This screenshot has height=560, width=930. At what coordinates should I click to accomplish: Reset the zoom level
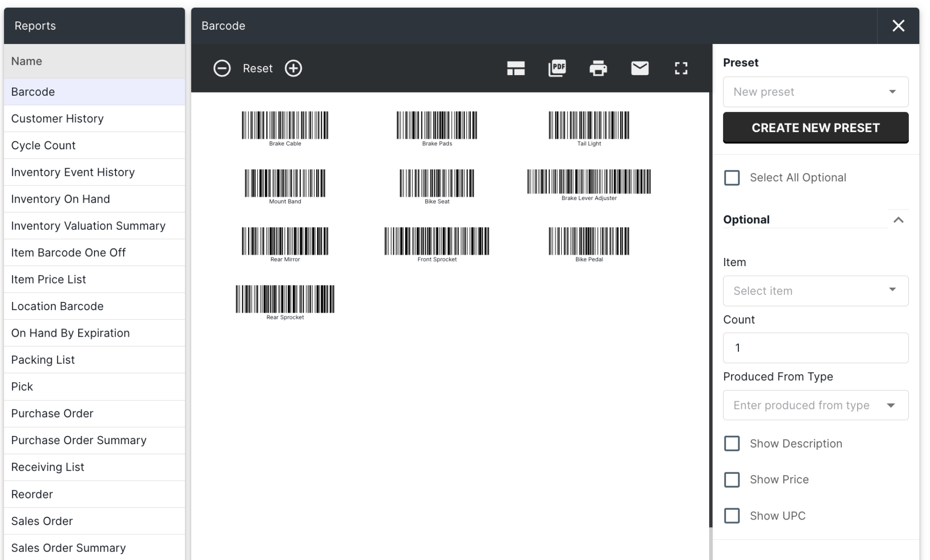pos(258,68)
